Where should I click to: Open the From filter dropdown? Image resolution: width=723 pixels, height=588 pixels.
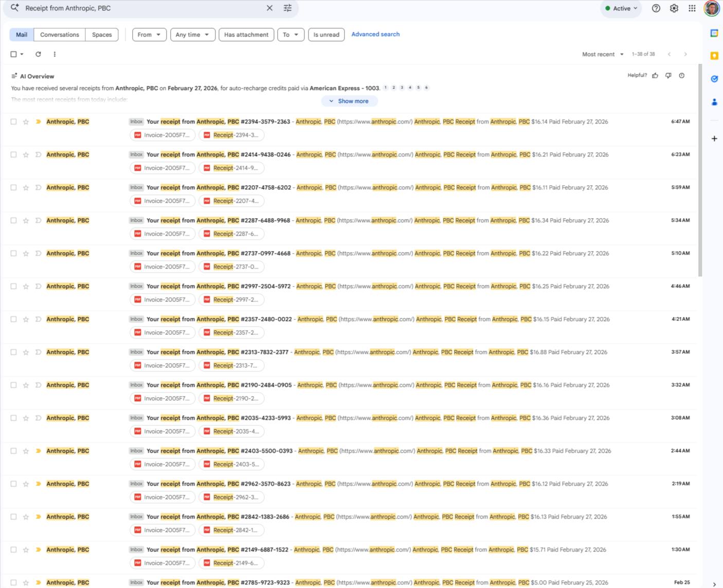[149, 34]
